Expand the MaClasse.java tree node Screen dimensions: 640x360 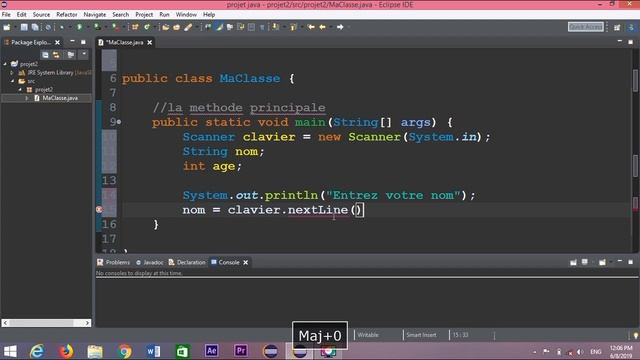[x=27, y=98]
